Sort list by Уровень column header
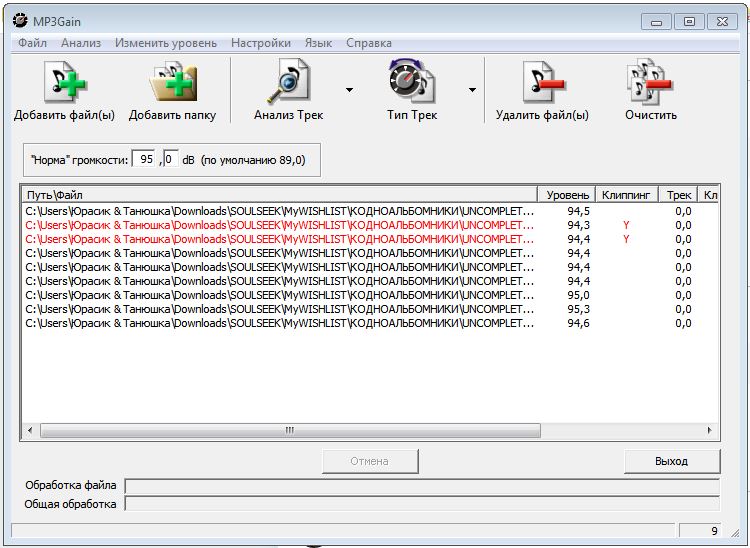Image resolution: width=750 pixels, height=548 pixels. click(x=567, y=195)
